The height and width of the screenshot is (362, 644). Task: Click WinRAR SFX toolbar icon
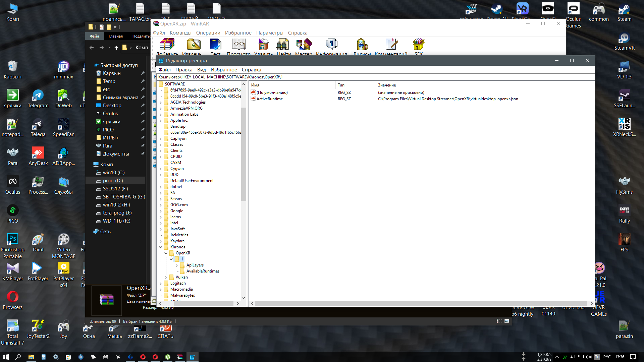point(418,44)
